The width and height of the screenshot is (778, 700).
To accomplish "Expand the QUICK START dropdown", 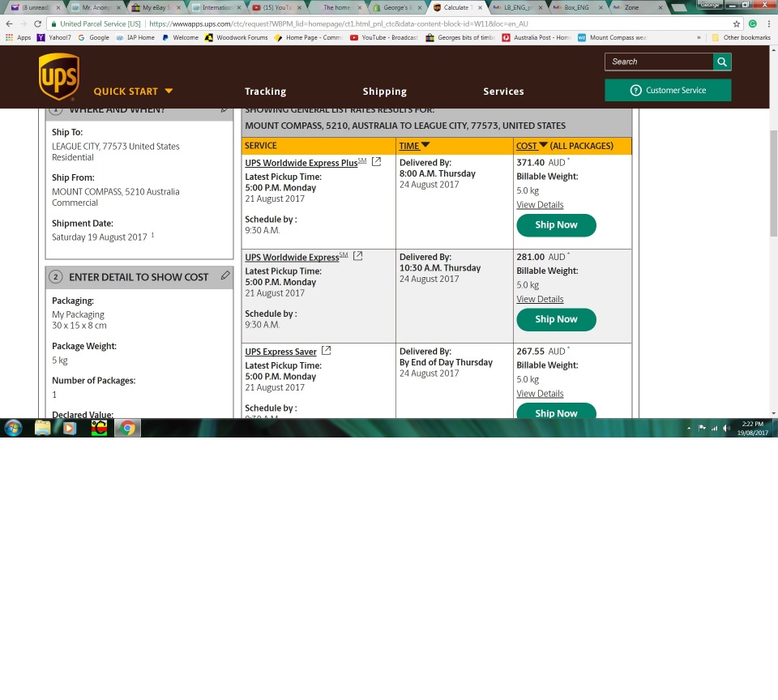I will (133, 92).
